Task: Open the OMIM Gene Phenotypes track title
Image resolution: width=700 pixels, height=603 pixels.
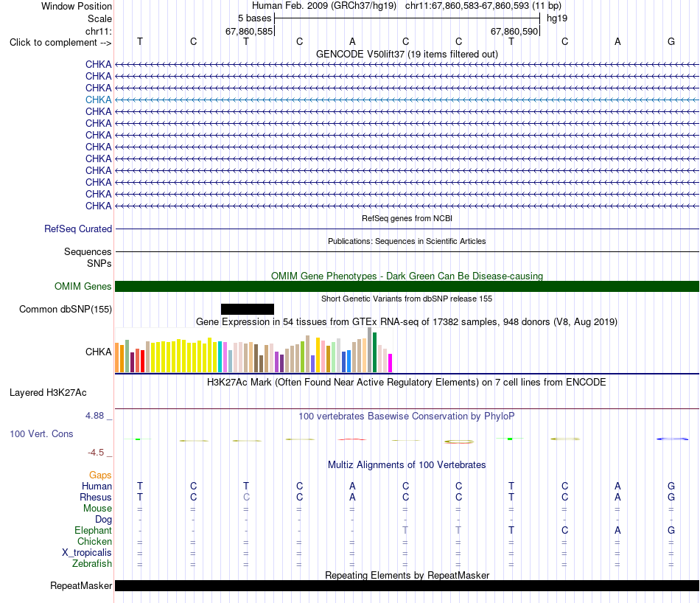Action: click(x=407, y=276)
